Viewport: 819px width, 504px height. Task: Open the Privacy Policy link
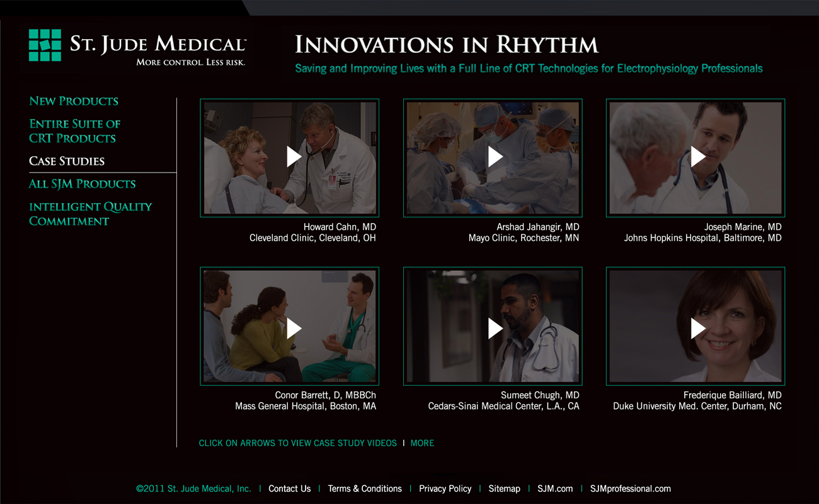coord(445,488)
